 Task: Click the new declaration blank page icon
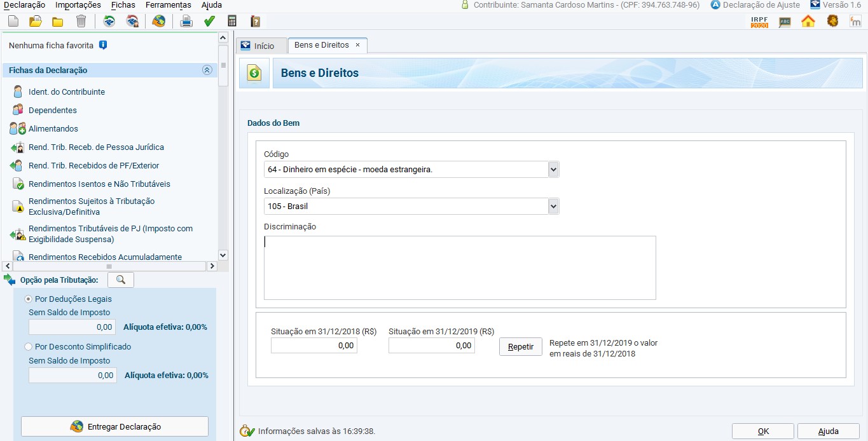[x=13, y=21]
